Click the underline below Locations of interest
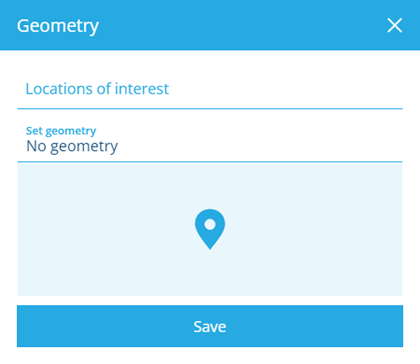This screenshot has height=364, width=420. [x=210, y=109]
